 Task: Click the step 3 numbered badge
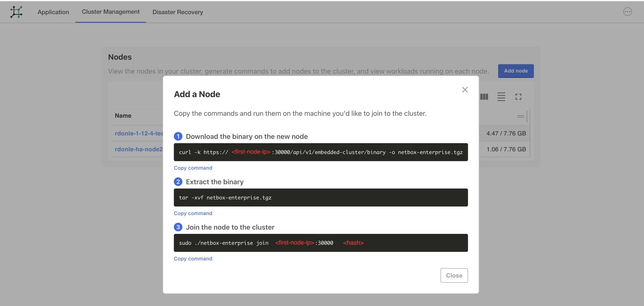pos(178,227)
